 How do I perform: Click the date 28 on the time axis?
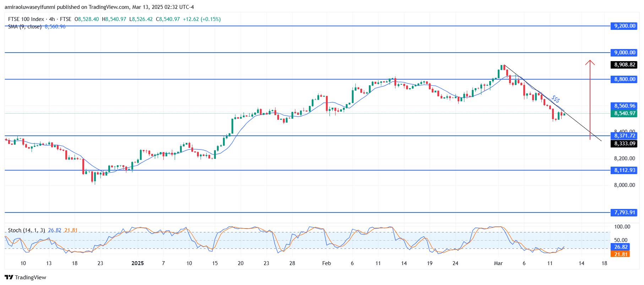click(292, 263)
